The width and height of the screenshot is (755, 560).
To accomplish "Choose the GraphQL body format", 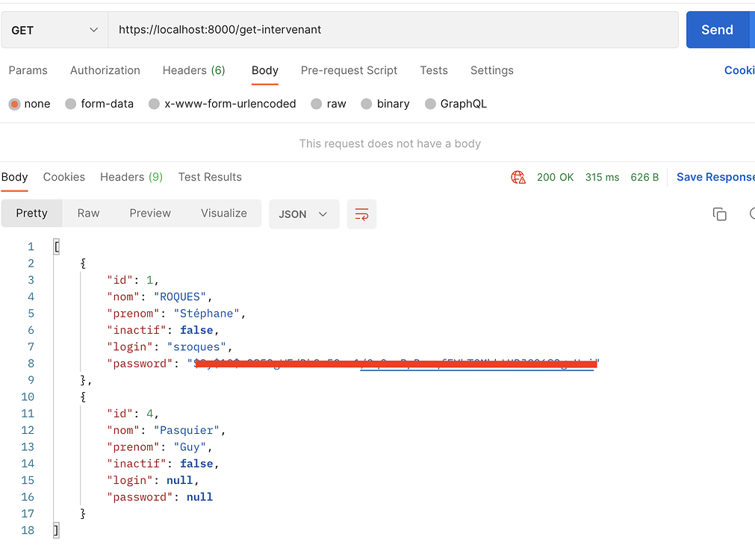I will [429, 104].
